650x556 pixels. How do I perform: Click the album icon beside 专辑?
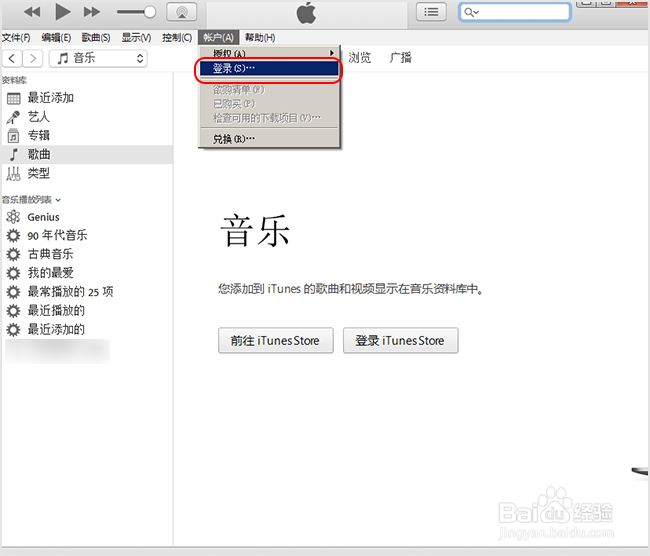click(x=13, y=136)
